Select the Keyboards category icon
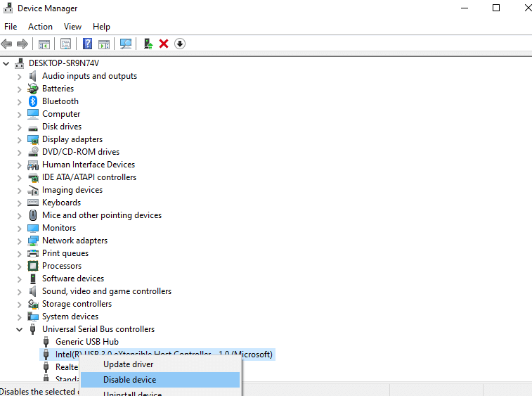532x396 pixels. click(x=33, y=203)
